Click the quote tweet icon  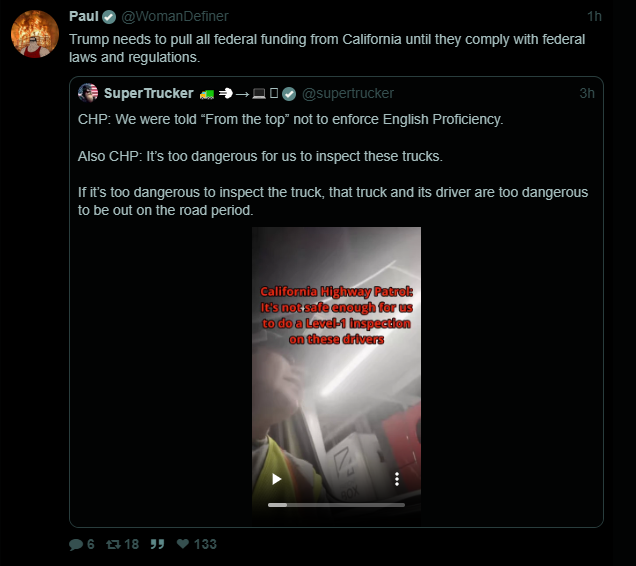pos(157,544)
